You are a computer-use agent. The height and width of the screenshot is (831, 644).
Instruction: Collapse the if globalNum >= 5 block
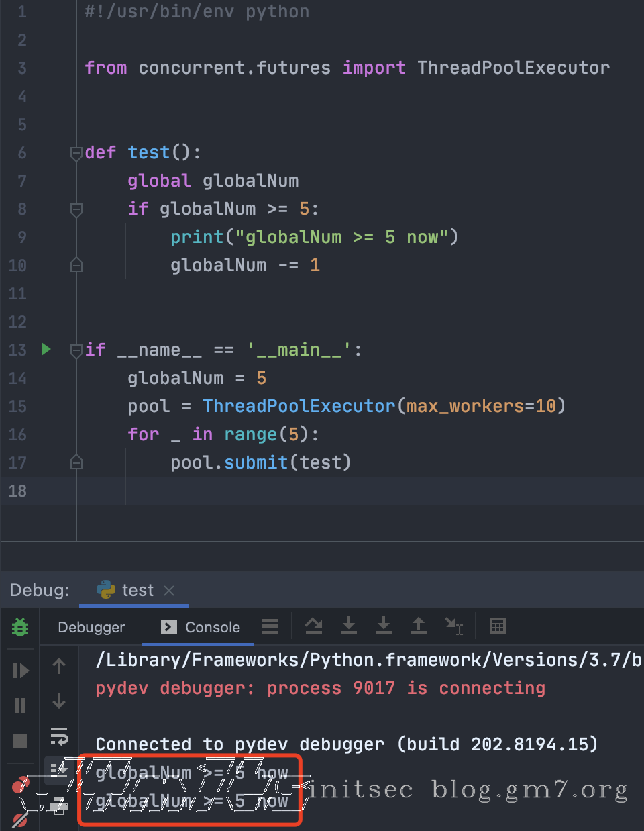[x=76, y=209]
